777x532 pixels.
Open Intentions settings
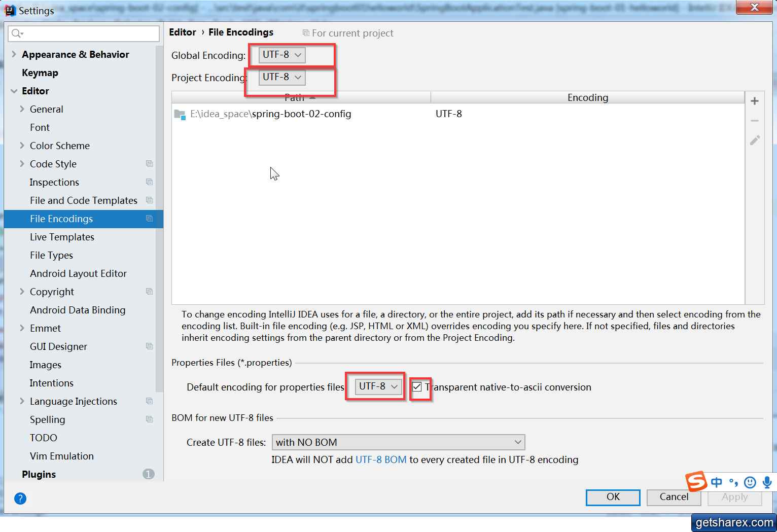pyautogui.click(x=51, y=383)
